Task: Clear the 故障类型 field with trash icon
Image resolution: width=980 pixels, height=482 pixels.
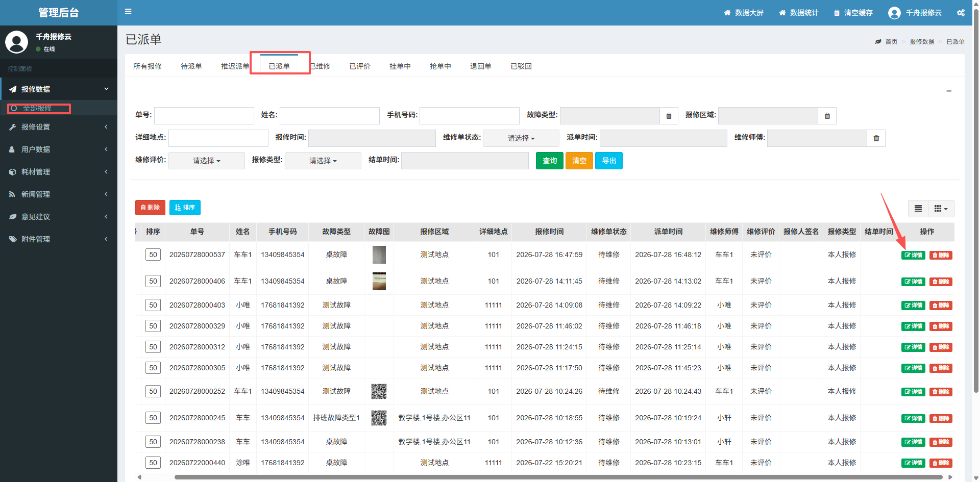Action: coord(669,116)
